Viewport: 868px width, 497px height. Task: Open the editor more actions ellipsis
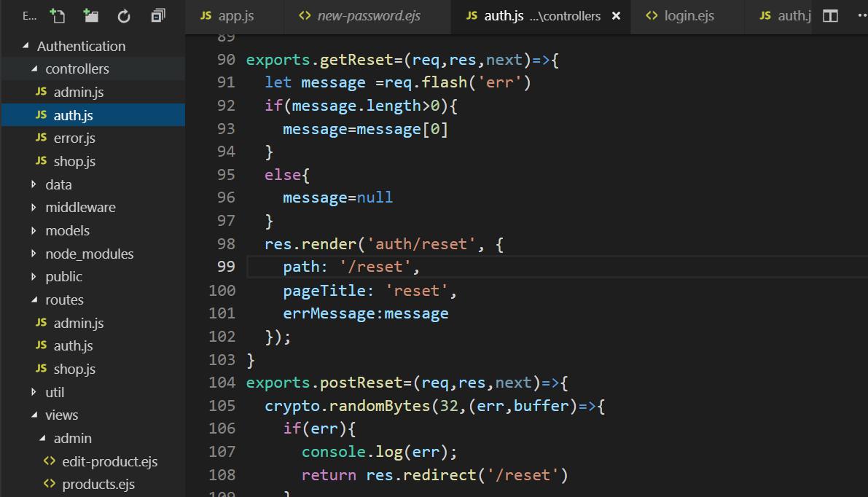coord(862,15)
